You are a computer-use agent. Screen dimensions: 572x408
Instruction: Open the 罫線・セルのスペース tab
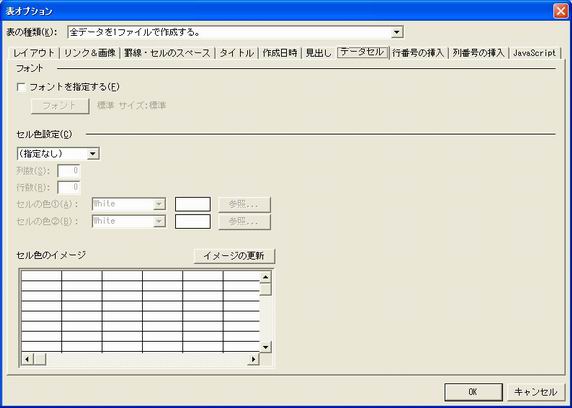click(167, 53)
